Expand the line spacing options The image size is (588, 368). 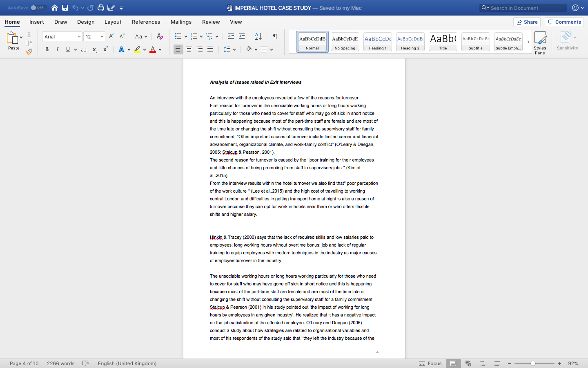pos(235,49)
